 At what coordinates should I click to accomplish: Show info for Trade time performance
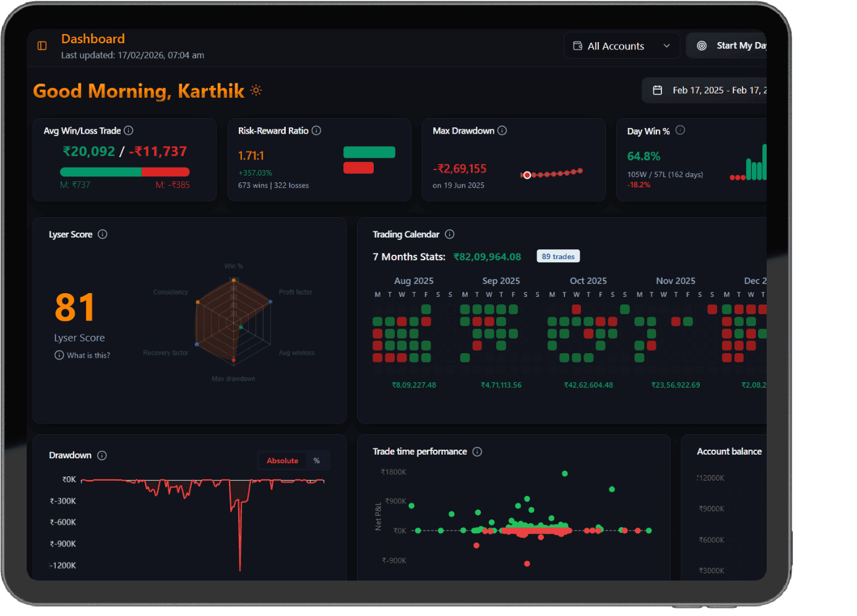[x=477, y=451]
